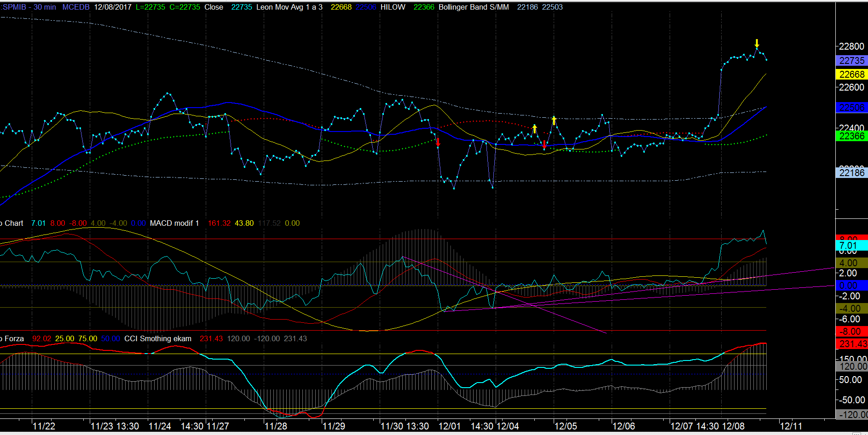Click the 11/28 date on the time axis
Screen dimensions: 868x435
[276, 426]
